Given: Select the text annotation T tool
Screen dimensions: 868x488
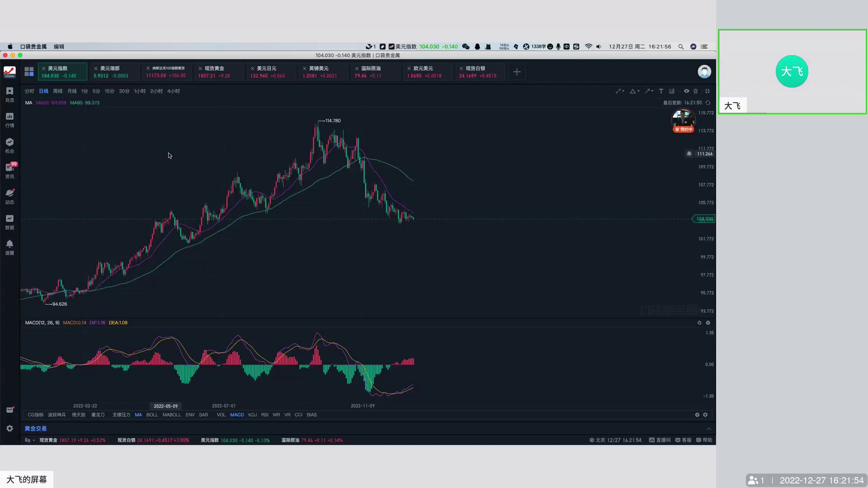Looking at the screenshot, I should [x=661, y=91].
